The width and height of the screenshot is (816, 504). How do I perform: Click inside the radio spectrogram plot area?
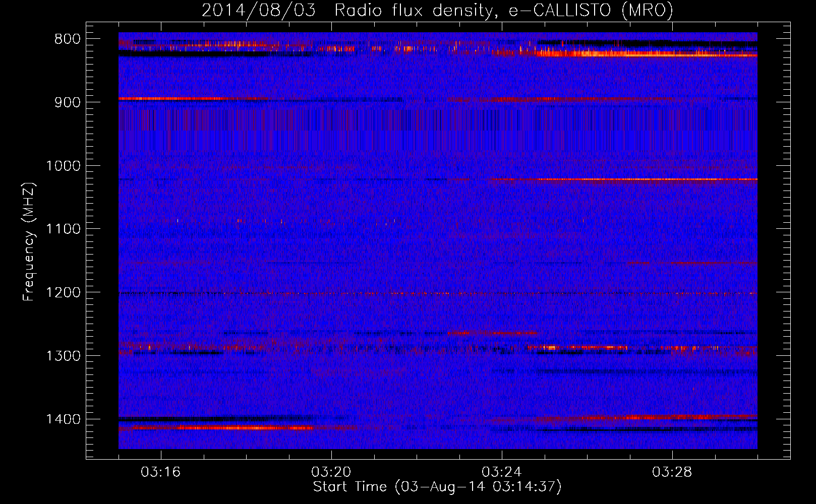(x=438, y=240)
